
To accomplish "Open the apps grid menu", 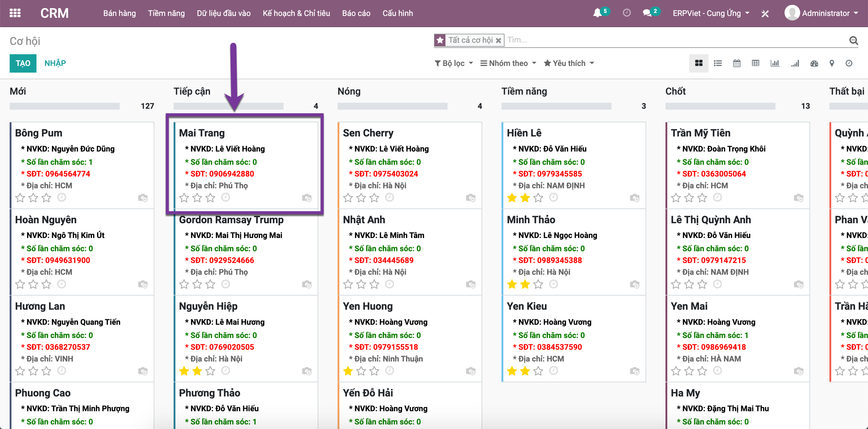I will [15, 13].
